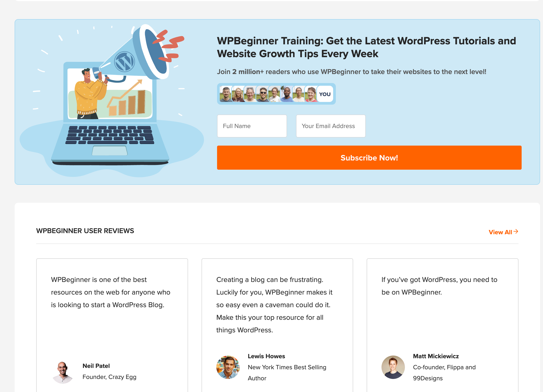Click the name Neil Patel
The image size is (543, 392).
click(x=96, y=366)
